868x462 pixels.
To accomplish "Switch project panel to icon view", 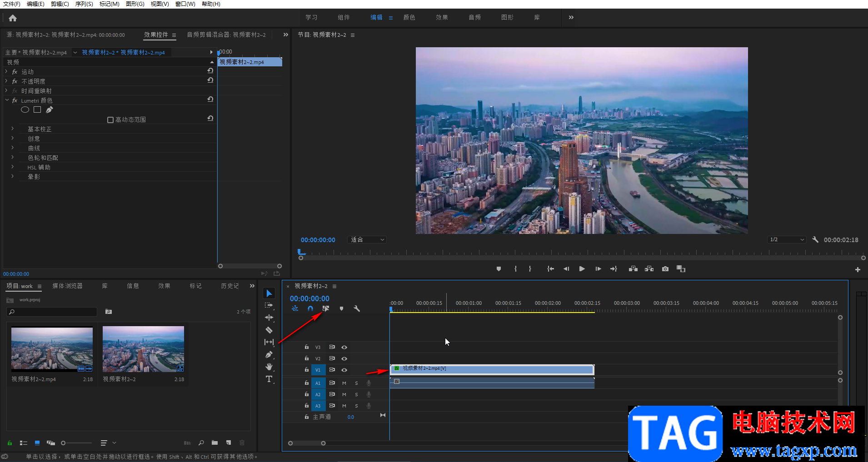I will pyautogui.click(x=37, y=443).
